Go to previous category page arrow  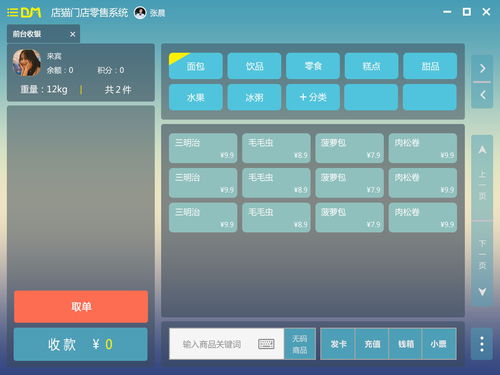click(x=482, y=95)
